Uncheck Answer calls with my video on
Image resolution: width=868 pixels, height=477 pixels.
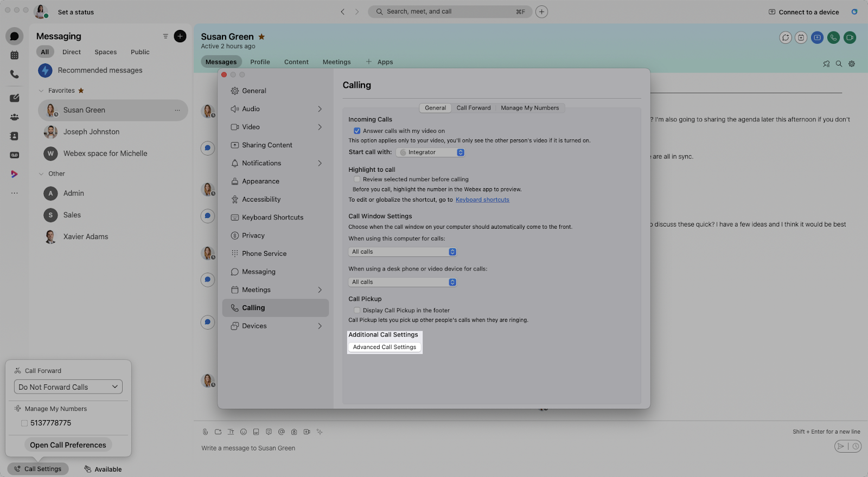[357, 131]
